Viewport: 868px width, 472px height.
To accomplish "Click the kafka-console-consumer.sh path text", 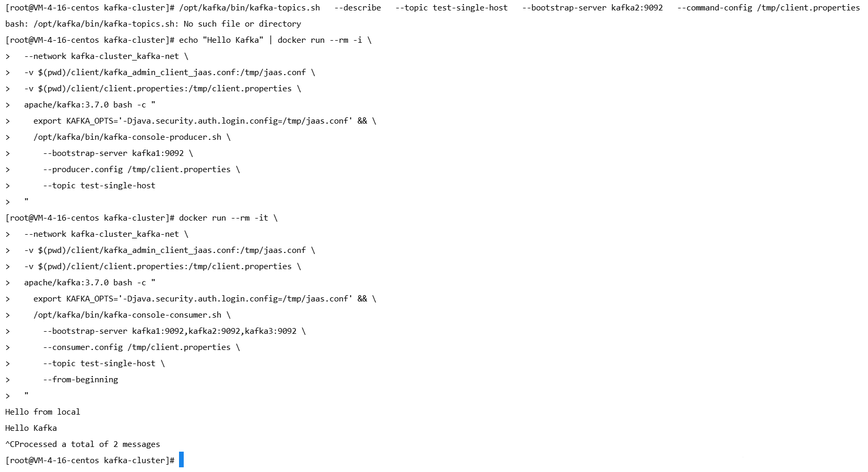I will coord(127,315).
